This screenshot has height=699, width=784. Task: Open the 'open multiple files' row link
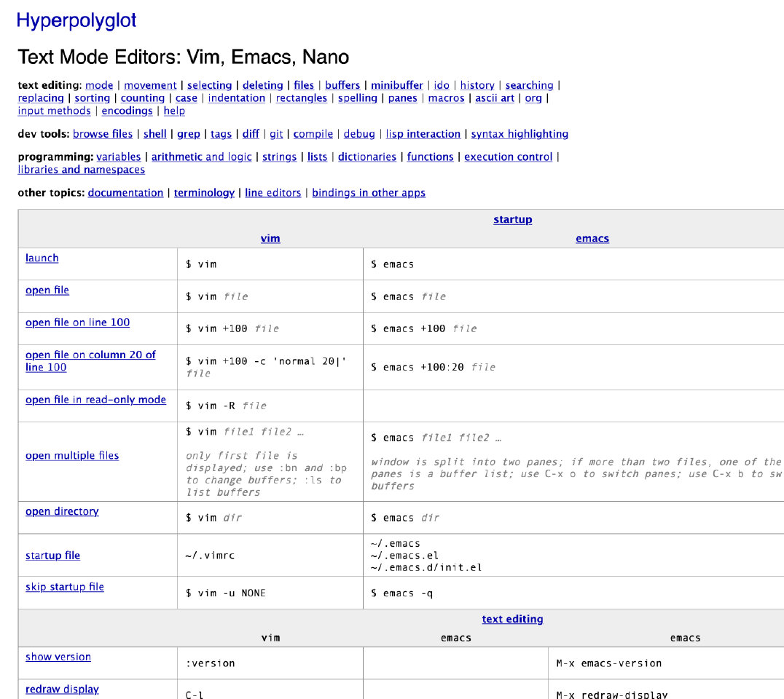72,456
